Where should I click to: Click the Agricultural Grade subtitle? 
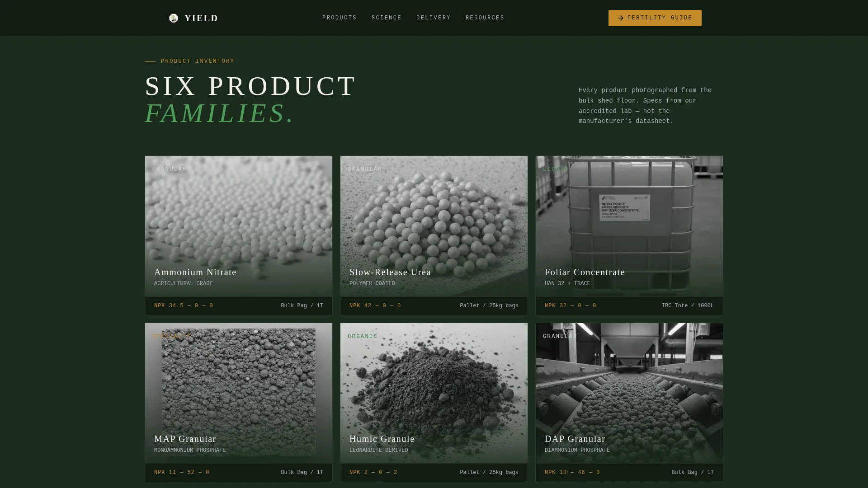(184, 284)
